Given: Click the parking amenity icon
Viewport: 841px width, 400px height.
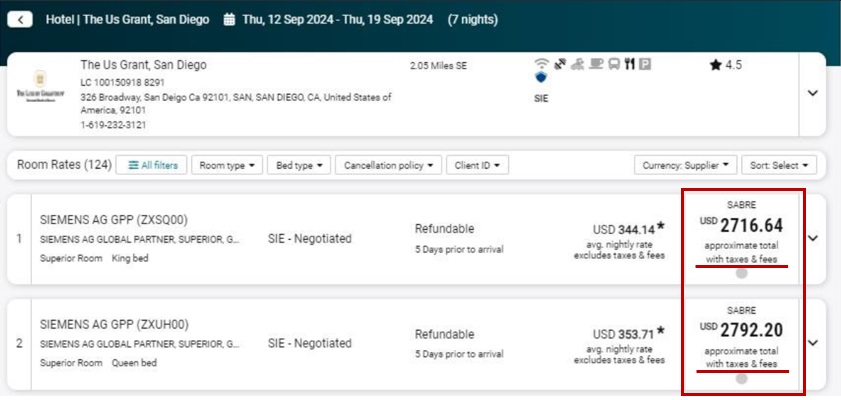Looking at the screenshot, I should coord(645,64).
